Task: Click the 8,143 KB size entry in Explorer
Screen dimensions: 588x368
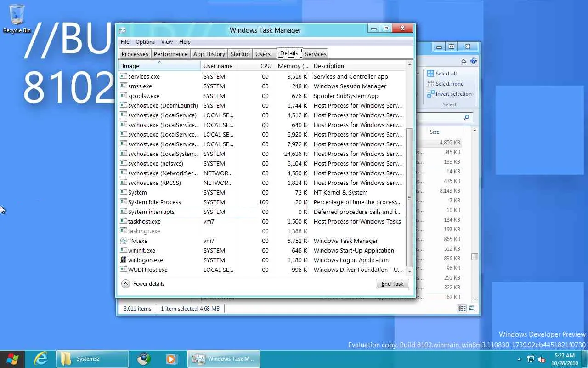Action: [x=450, y=191]
